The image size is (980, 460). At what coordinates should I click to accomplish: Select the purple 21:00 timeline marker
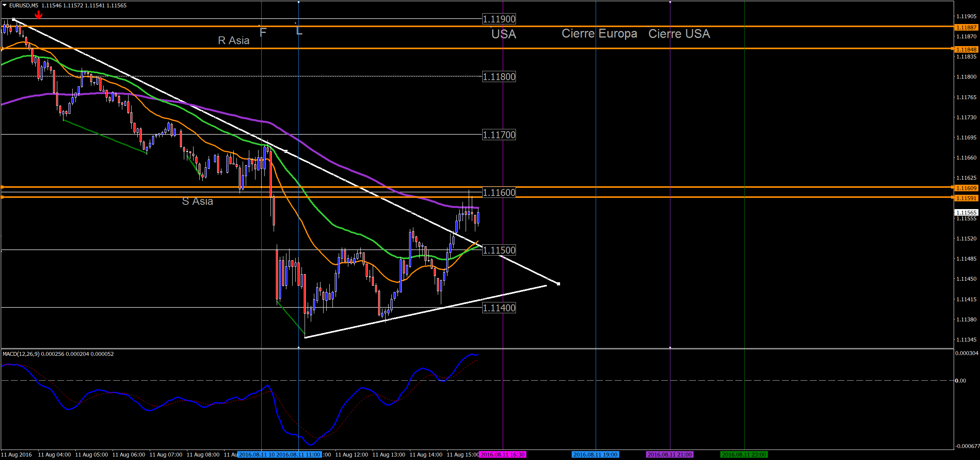click(670, 455)
